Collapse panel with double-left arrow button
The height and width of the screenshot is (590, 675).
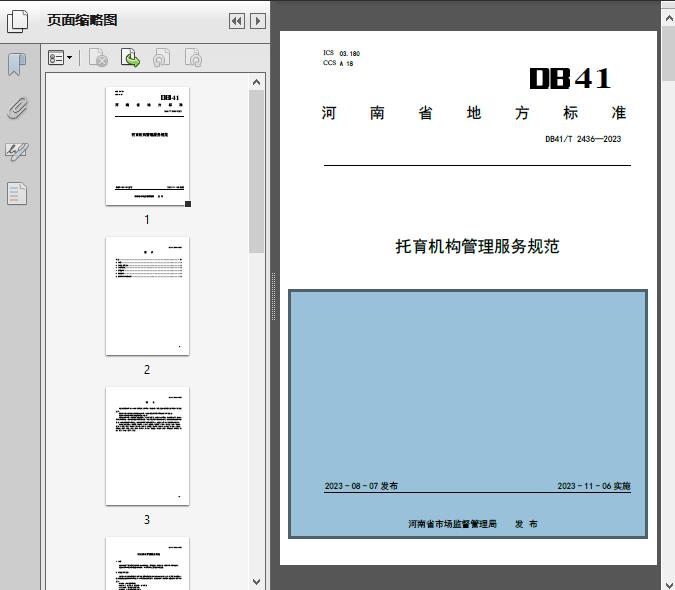tap(237, 21)
